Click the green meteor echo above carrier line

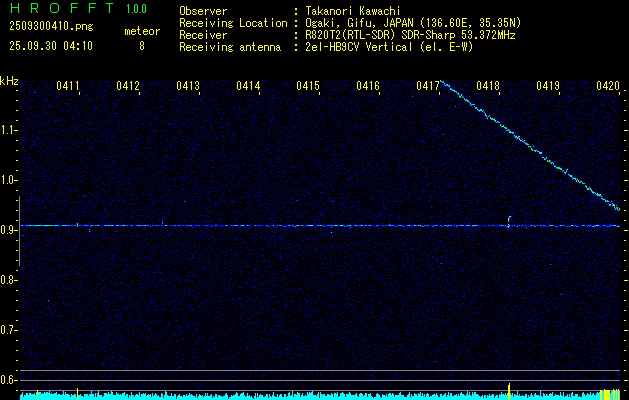509,218
